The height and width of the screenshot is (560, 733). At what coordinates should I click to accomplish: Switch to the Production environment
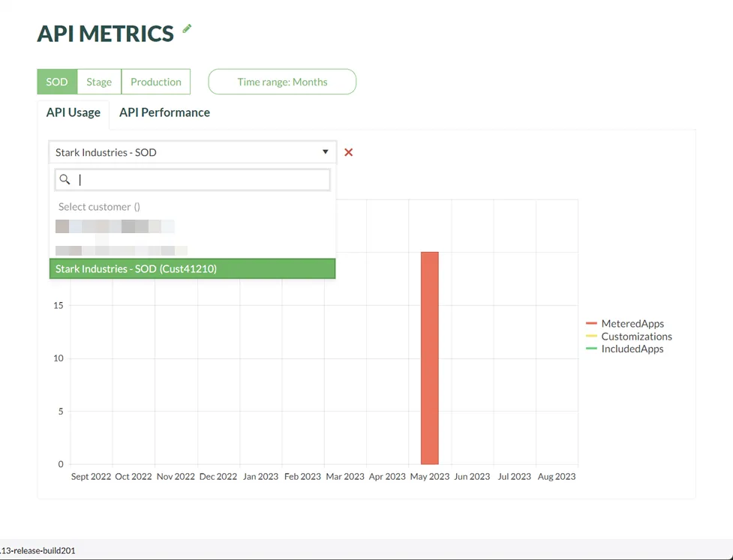[156, 82]
